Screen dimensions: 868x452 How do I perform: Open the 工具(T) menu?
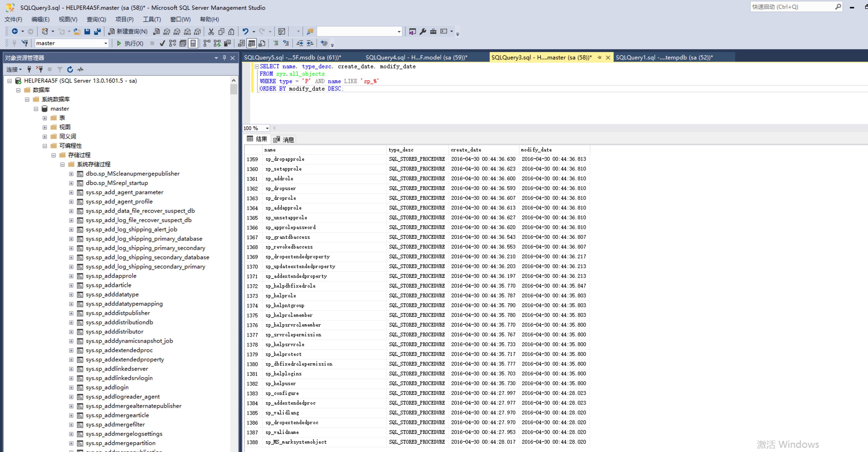coord(152,19)
